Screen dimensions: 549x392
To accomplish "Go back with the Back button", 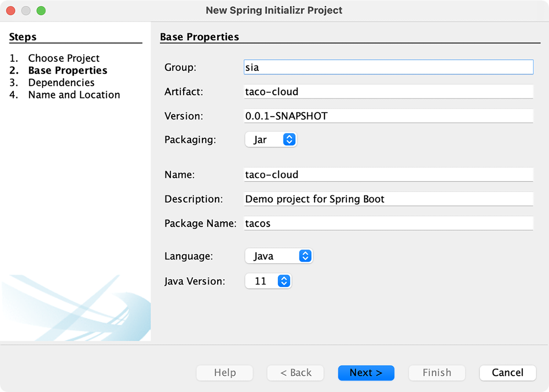I will click(x=296, y=373).
